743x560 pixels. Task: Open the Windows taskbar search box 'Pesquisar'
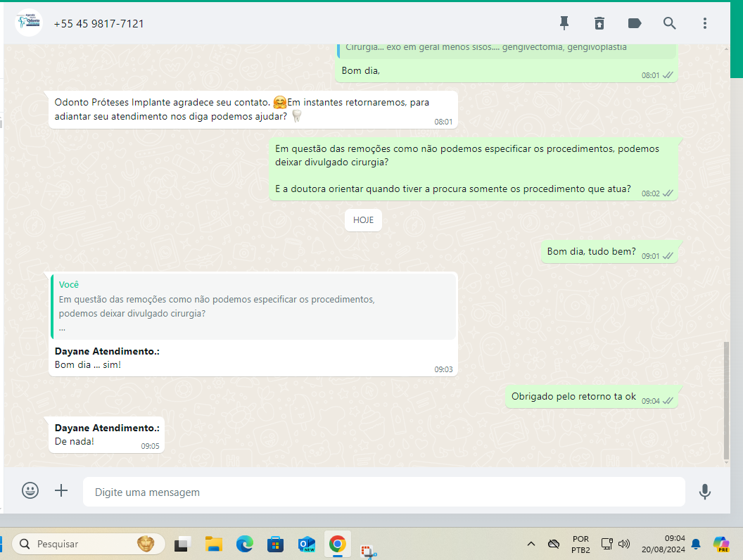89,544
